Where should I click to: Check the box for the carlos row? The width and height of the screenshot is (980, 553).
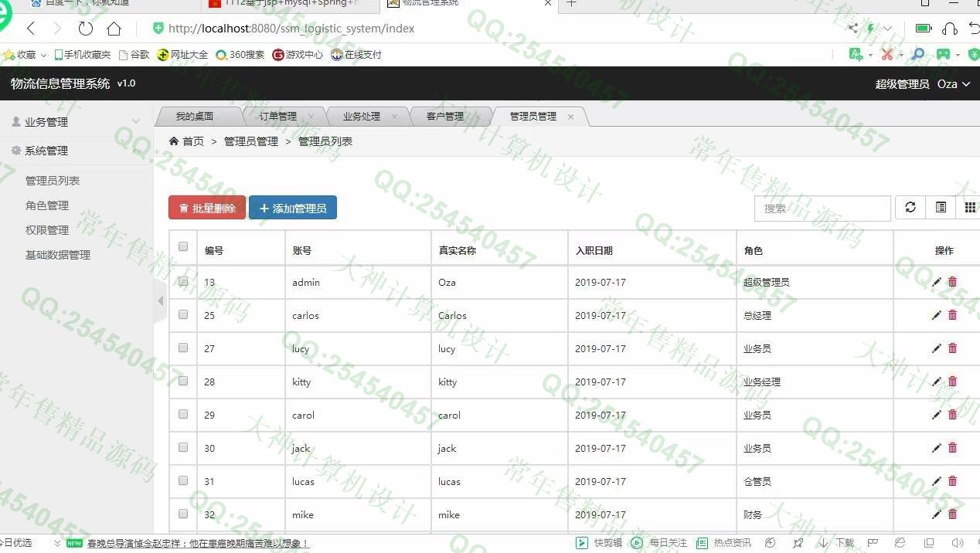[x=183, y=314]
